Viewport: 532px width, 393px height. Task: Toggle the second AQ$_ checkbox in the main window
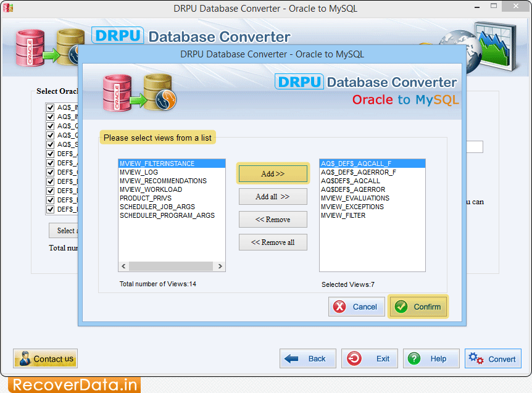point(50,117)
